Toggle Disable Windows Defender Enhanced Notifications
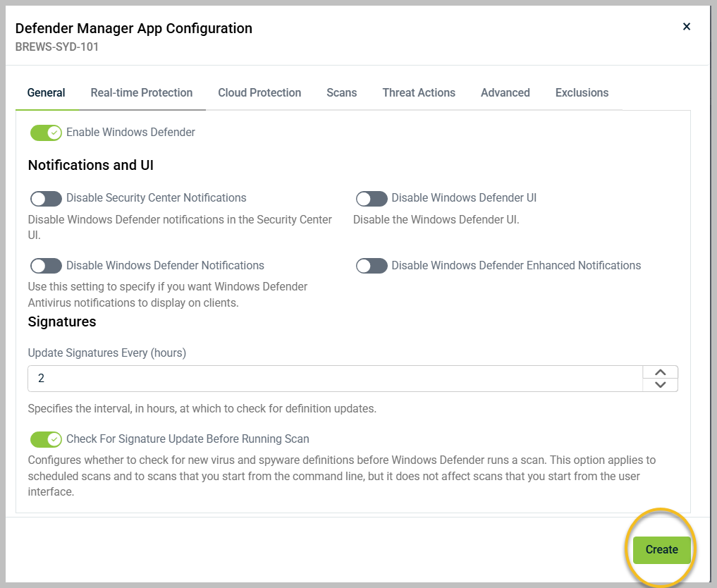 coord(372,266)
